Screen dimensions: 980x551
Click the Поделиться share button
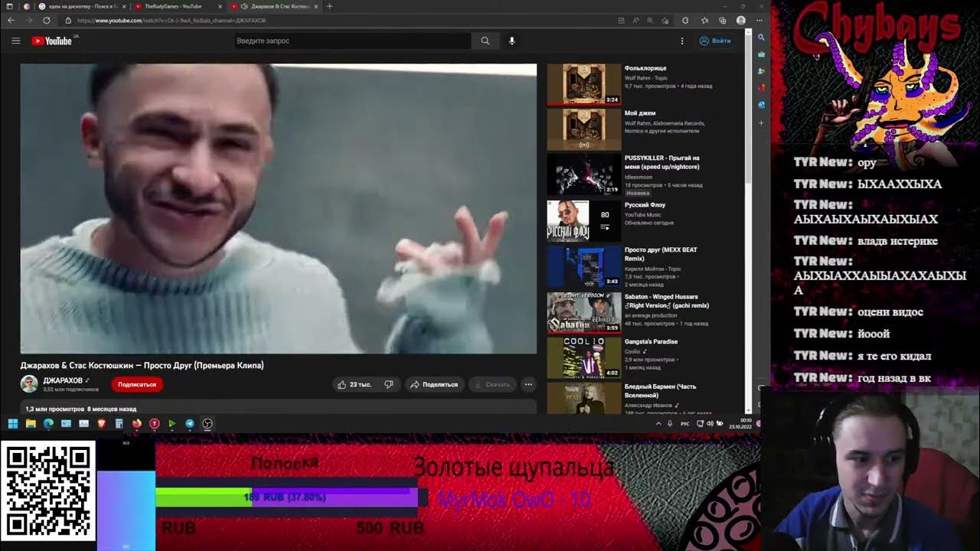coord(434,384)
